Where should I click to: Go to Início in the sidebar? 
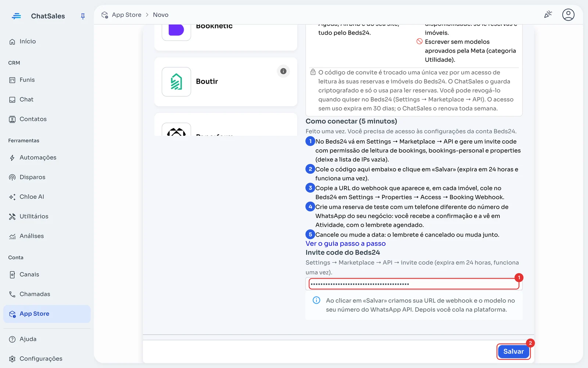point(47,42)
